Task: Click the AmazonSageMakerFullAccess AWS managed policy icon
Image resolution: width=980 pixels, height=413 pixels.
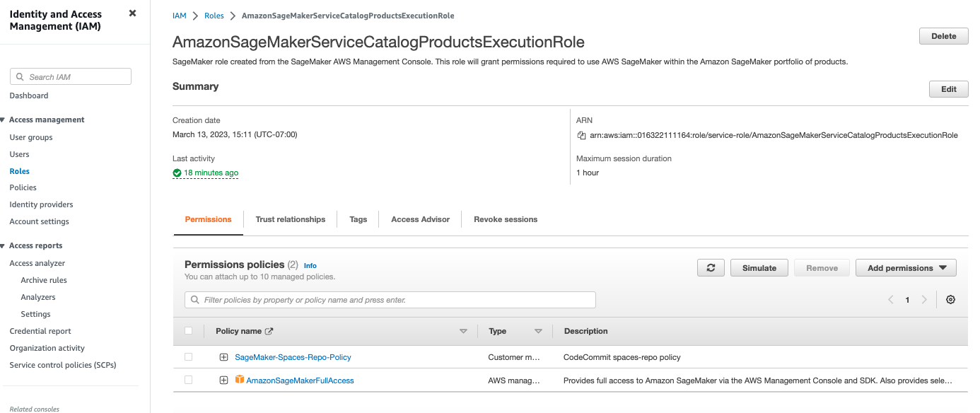Action: (x=240, y=380)
